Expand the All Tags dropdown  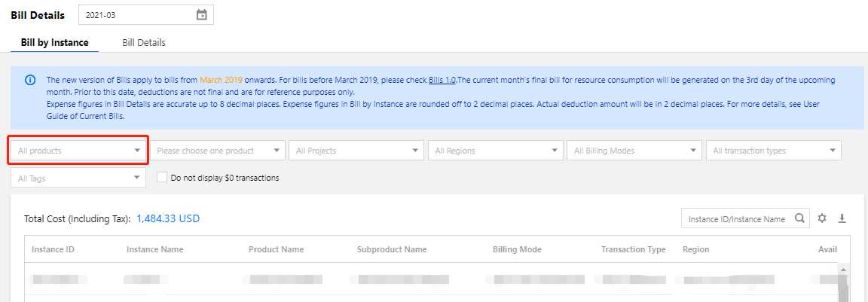[x=78, y=178]
